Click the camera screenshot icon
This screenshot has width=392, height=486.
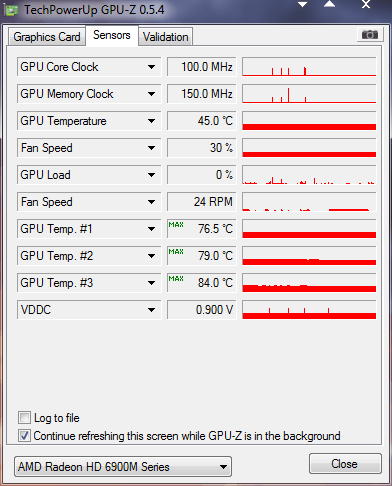(x=370, y=34)
